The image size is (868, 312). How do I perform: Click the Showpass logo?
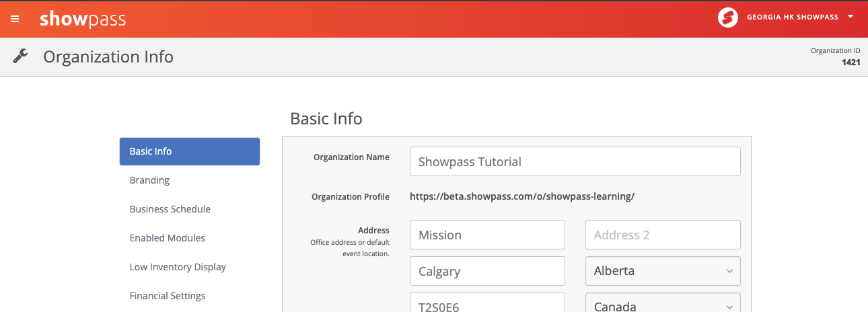tap(83, 19)
